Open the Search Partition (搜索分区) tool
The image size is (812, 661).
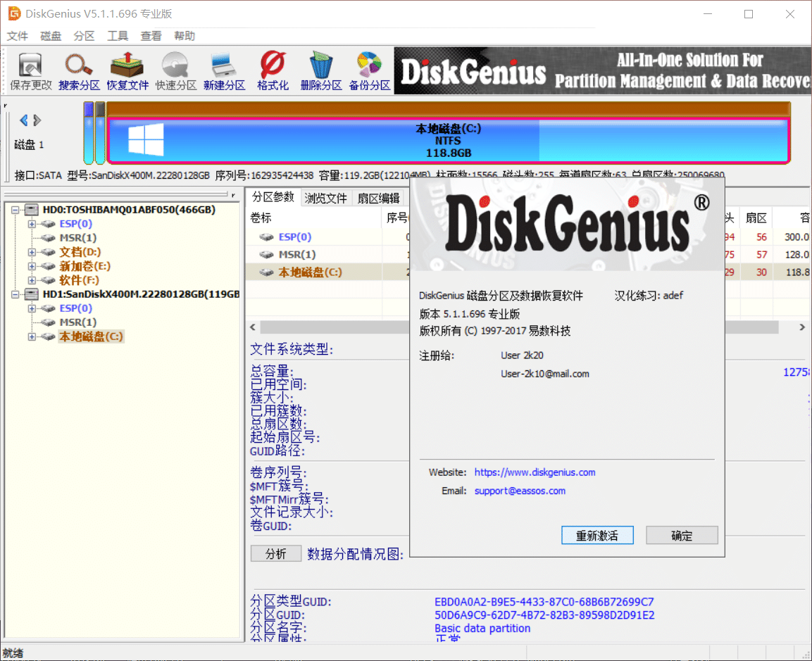point(79,71)
